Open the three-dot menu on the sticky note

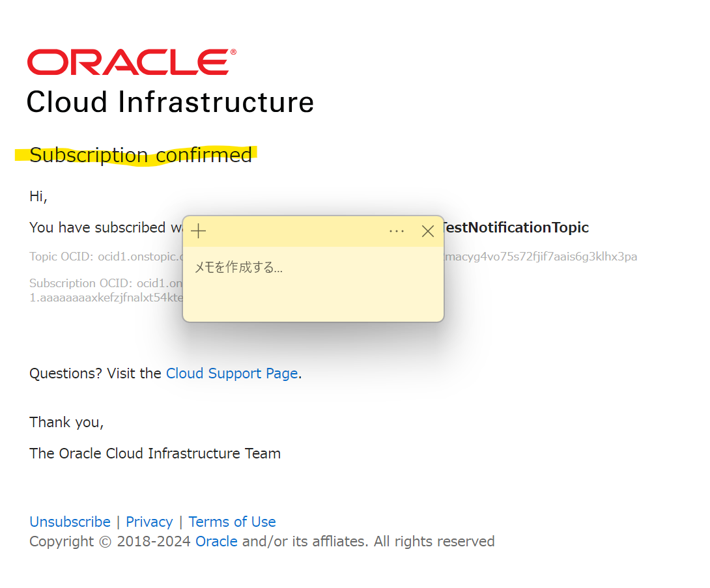pos(397,231)
